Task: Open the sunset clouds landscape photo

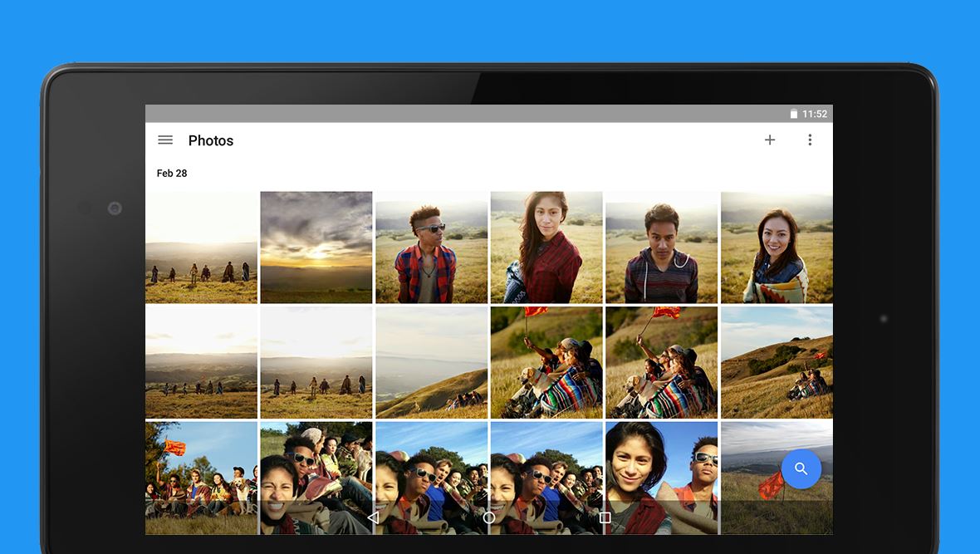Action: [x=316, y=248]
